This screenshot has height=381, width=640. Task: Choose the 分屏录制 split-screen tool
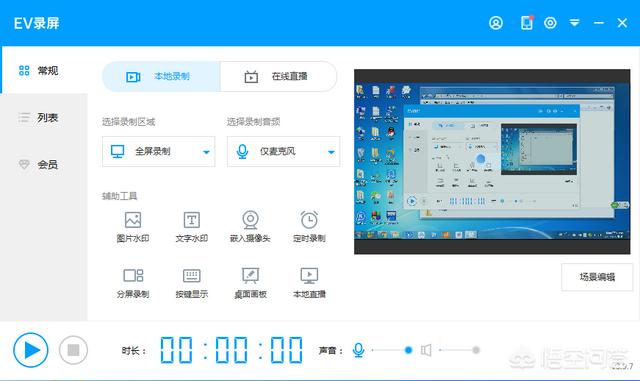133,283
